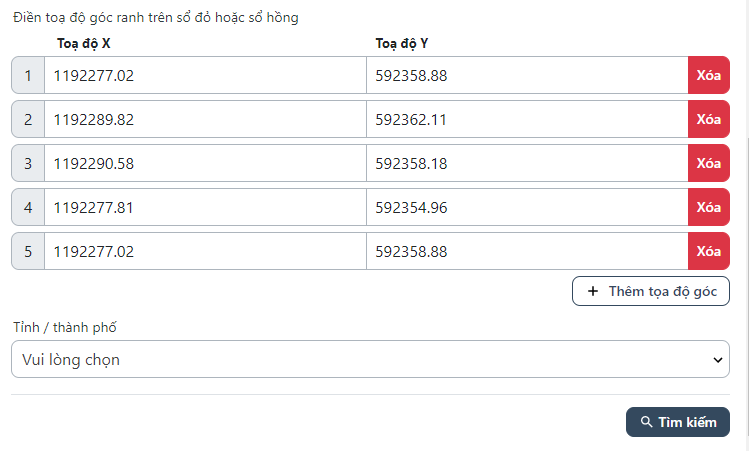Edit the X value 1192277.81

tap(205, 207)
